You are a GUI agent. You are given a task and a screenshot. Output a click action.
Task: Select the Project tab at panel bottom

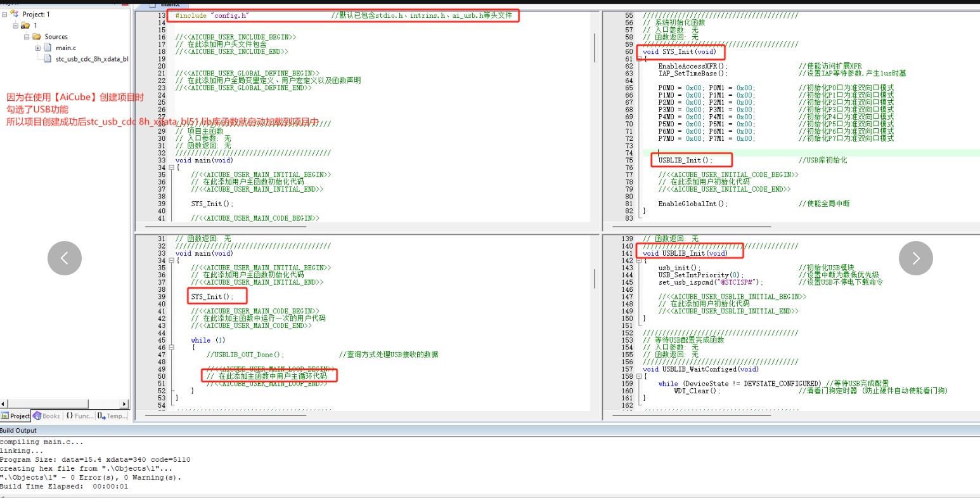(16, 416)
